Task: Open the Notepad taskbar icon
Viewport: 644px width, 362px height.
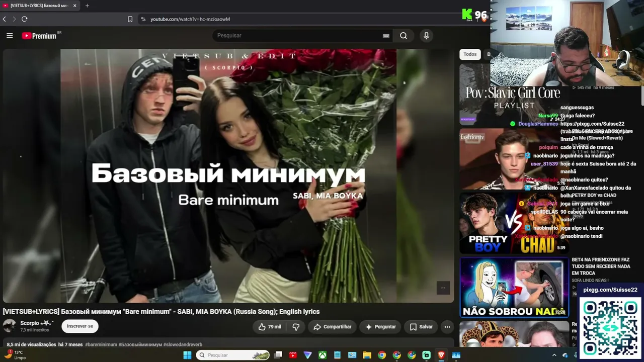Action: 337,355
